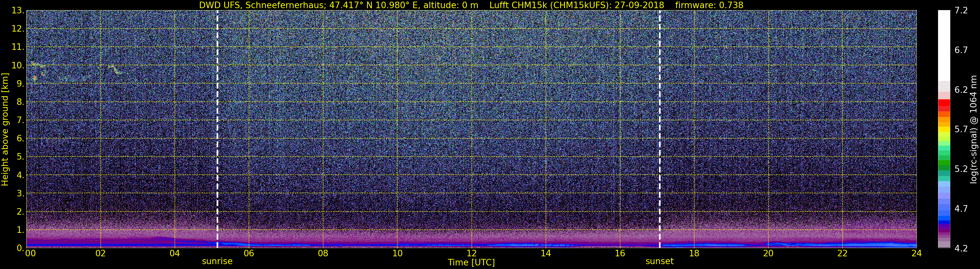Image resolution: width=980 pixels, height=269 pixels.
Task: Click the '13.' height axis tick label
Action: pyautogui.click(x=18, y=11)
